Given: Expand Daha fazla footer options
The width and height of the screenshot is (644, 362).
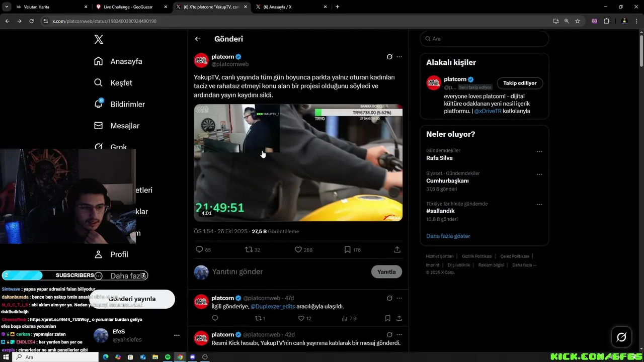Looking at the screenshot, I should pos(524,265).
